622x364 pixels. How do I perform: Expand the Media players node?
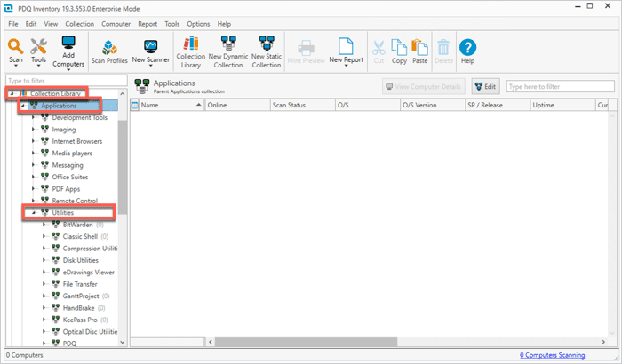(x=34, y=153)
